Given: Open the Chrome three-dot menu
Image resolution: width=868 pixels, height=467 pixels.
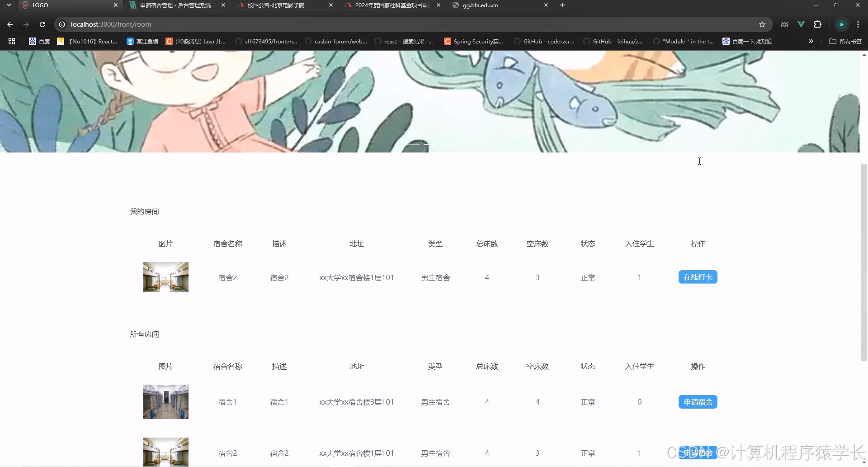Looking at the screenshot, I should [858, 24].
